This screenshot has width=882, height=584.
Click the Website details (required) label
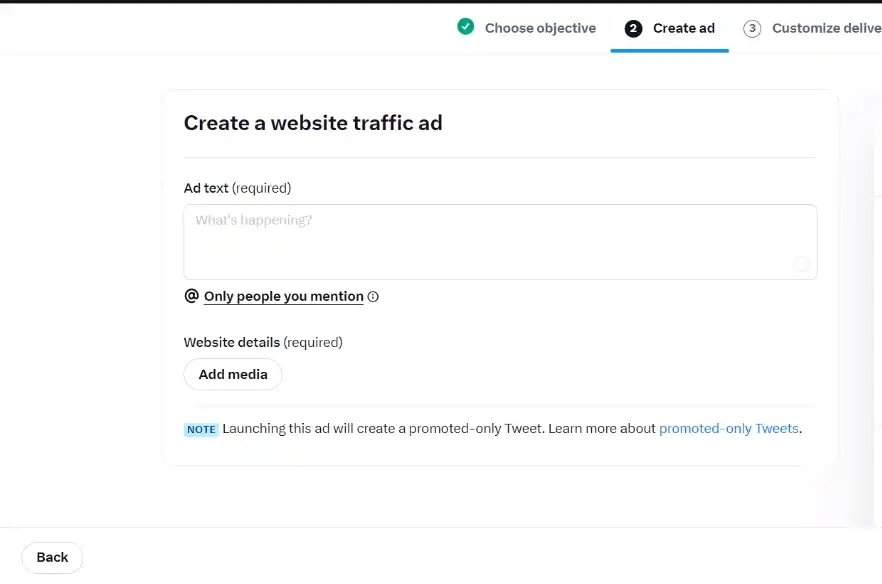click(x=263, y=342)
